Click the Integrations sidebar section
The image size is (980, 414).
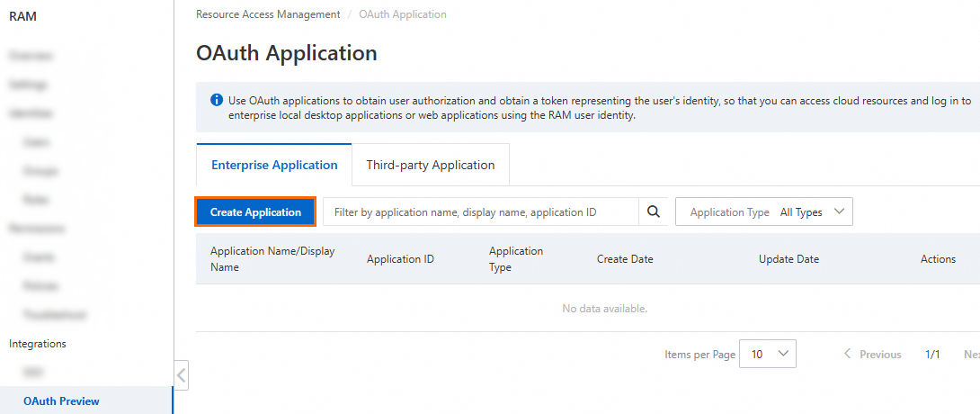click(38, 344)
